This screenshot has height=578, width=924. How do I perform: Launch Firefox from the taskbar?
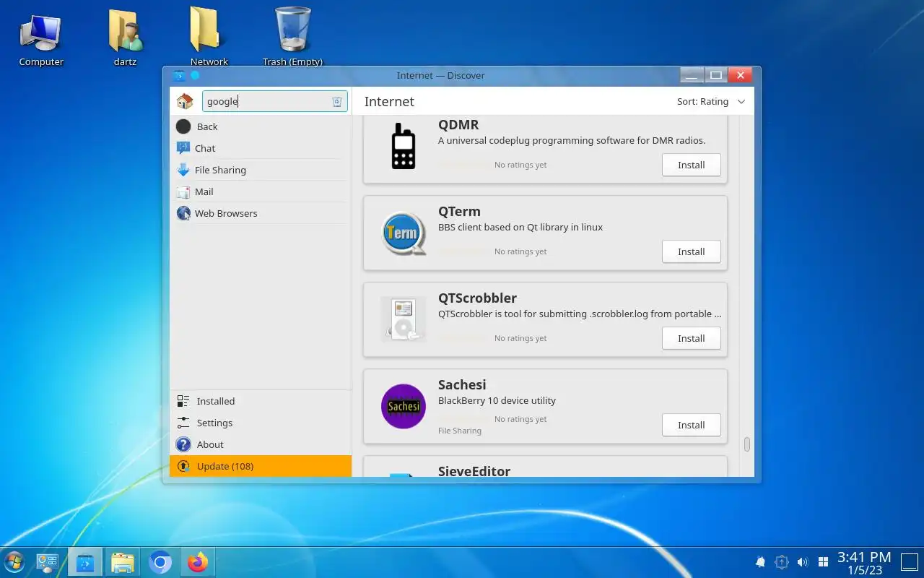197,562
